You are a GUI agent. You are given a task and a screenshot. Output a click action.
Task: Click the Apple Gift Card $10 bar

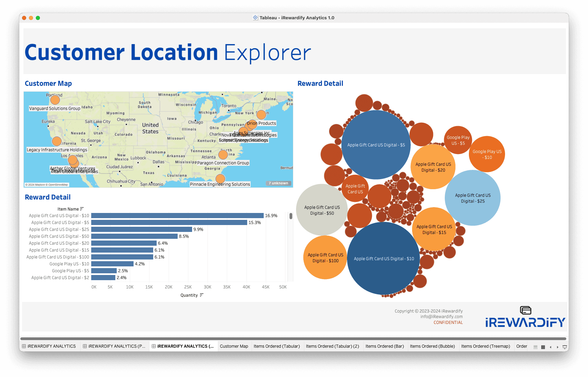pyautogui.click(x=177, y=216)
